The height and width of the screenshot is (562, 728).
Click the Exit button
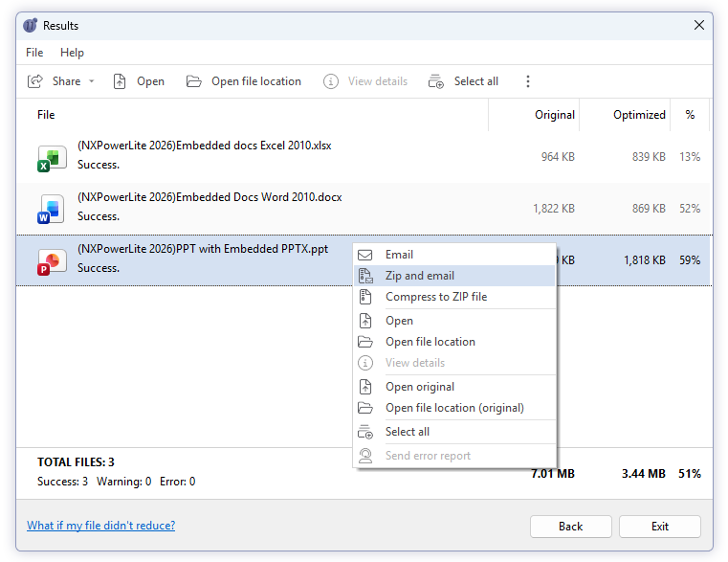(x=659, y=526)
